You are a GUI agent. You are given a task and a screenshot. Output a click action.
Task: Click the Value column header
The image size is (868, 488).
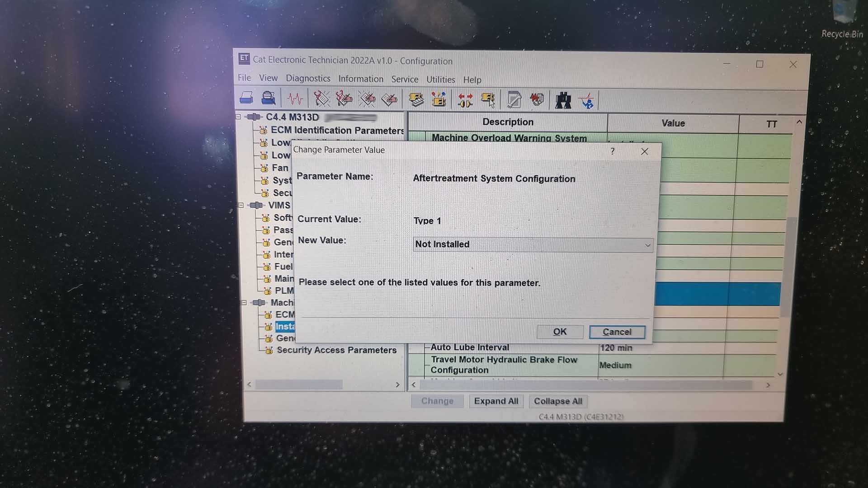pos(673,123)
